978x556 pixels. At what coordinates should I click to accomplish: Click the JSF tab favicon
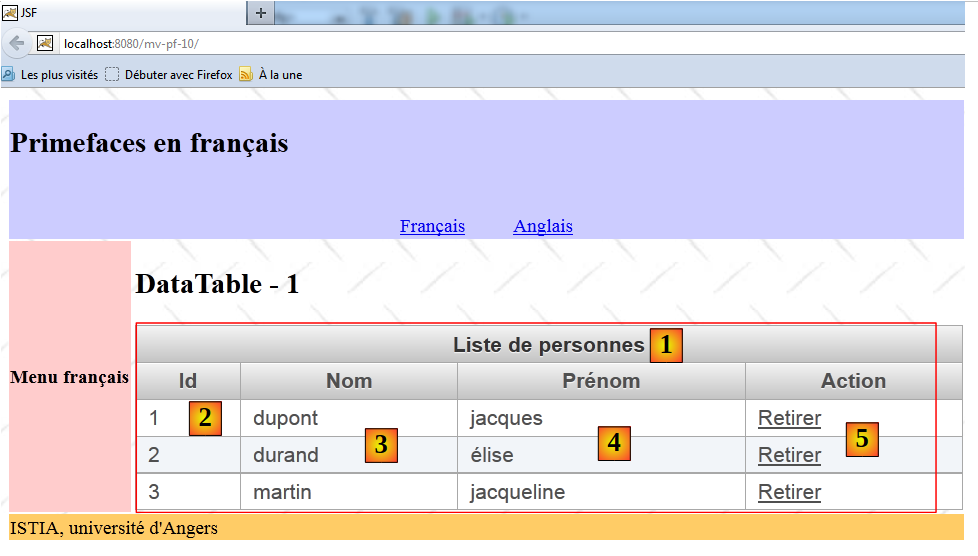point(10,12)
